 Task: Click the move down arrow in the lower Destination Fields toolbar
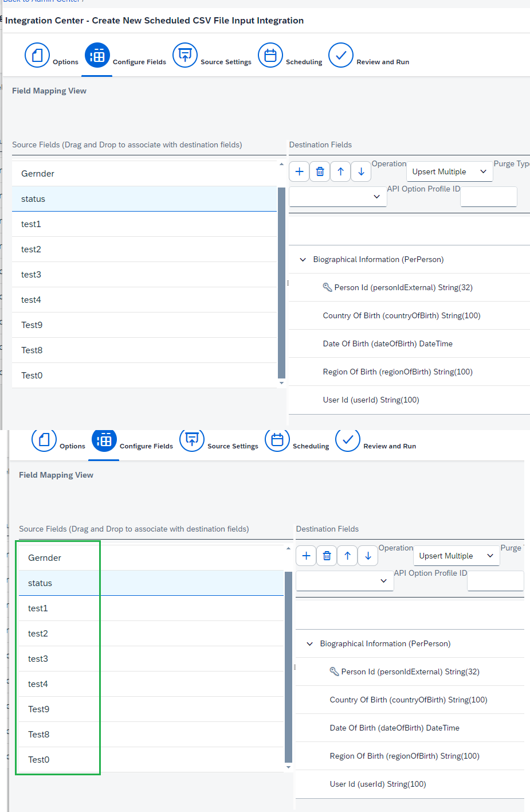coord(368,556)
